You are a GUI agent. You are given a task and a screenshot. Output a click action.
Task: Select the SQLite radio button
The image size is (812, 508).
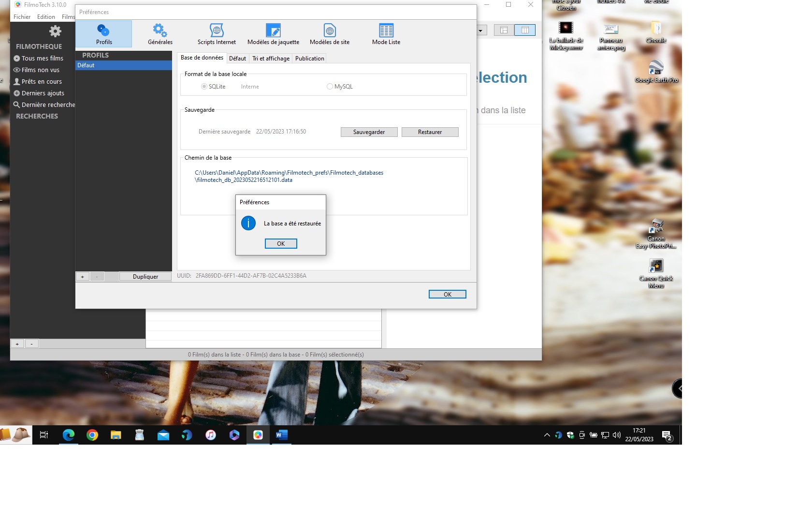tap(204, 87)
